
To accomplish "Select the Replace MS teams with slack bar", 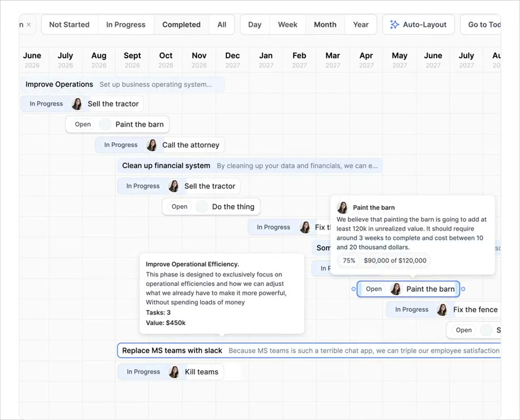I will pyautogui.click(x=309, y=351).
